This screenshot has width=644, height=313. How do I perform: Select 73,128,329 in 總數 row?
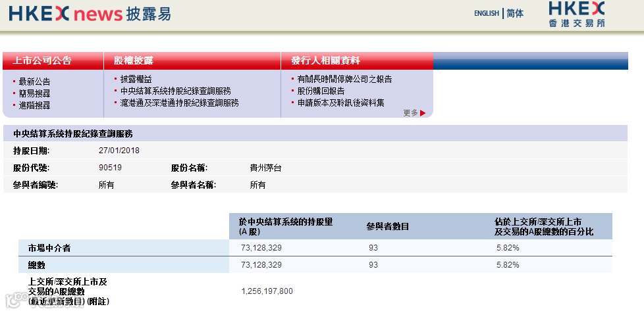pos(261,265)
